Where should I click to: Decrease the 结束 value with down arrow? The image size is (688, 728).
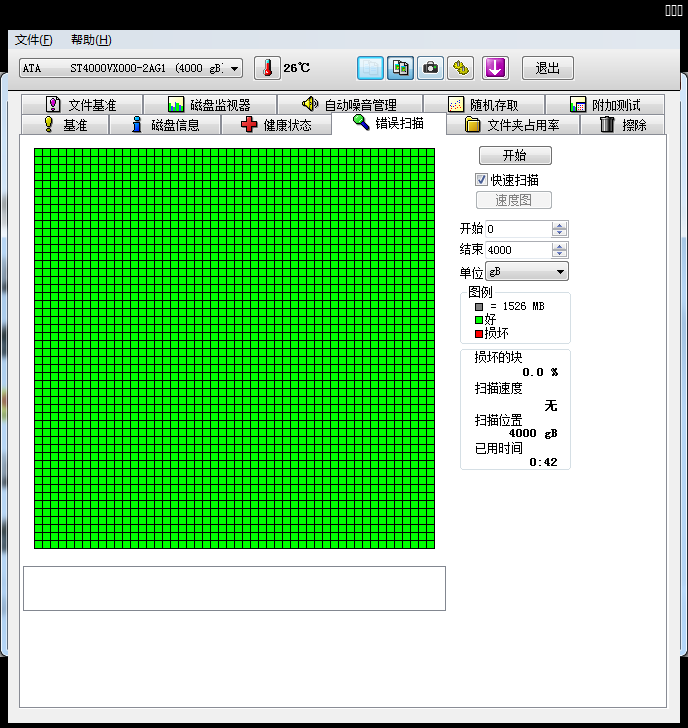559,254
